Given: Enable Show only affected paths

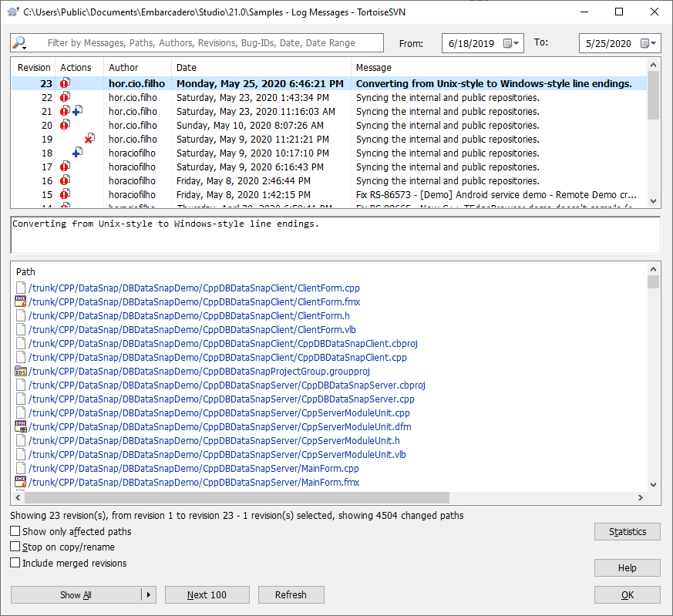Looking at the screenshot, I should pos(15,531).
